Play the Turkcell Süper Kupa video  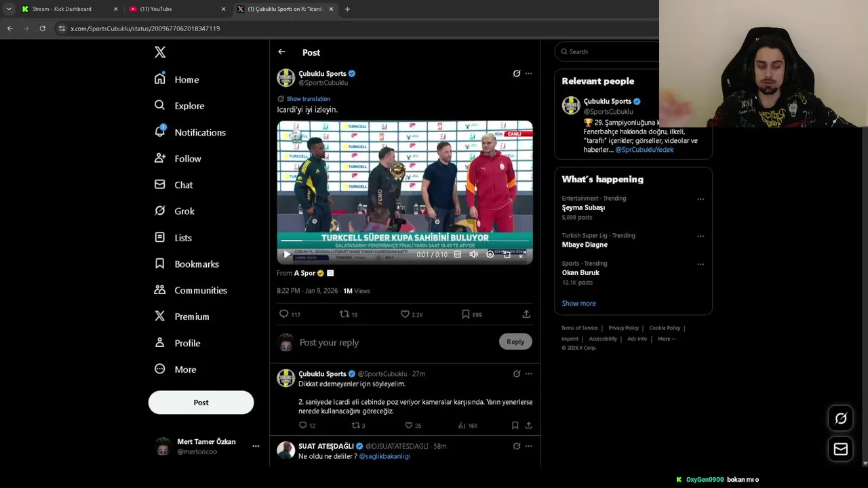coord(286,255)
